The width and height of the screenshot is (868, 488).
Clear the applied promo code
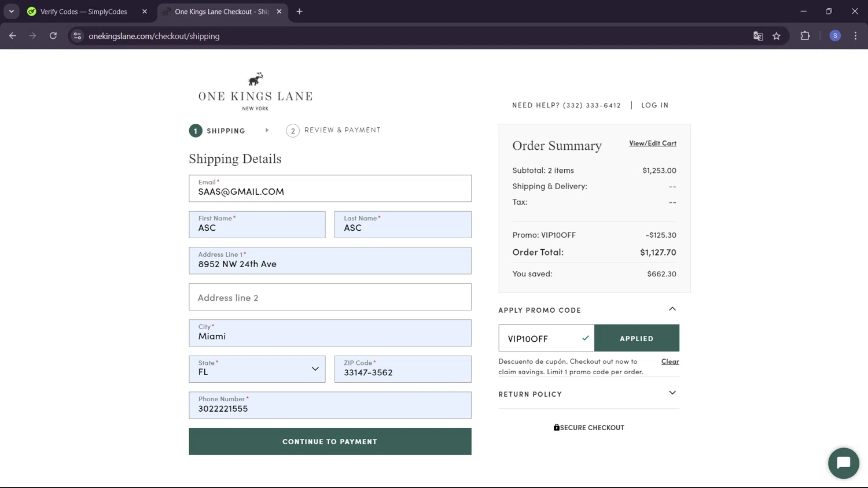point(670,361)
